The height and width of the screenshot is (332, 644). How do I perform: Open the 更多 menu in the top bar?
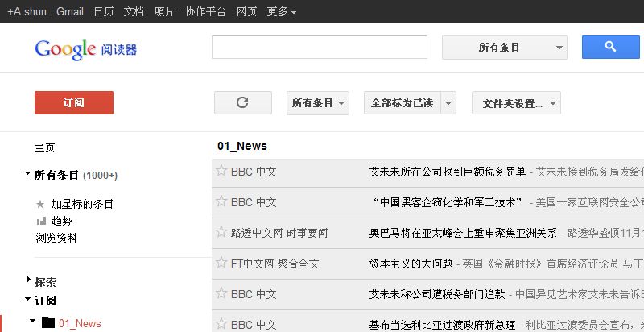coord(281,12)
